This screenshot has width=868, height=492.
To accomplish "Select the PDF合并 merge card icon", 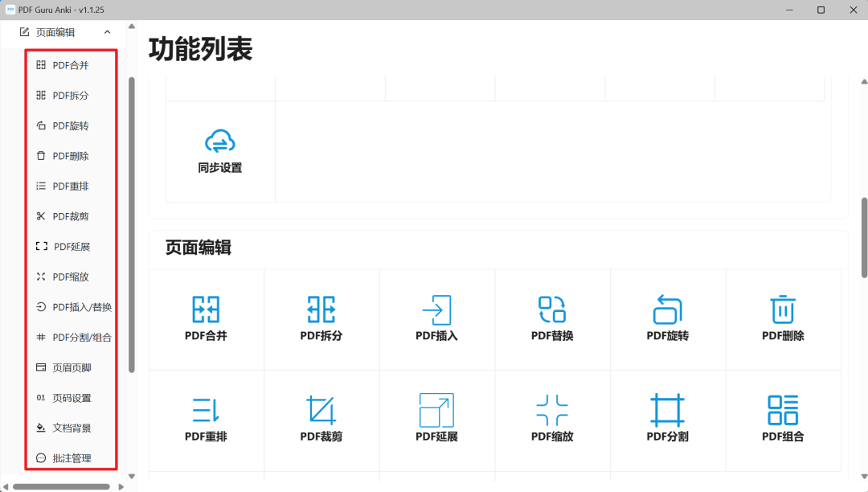I will point(206,309).
